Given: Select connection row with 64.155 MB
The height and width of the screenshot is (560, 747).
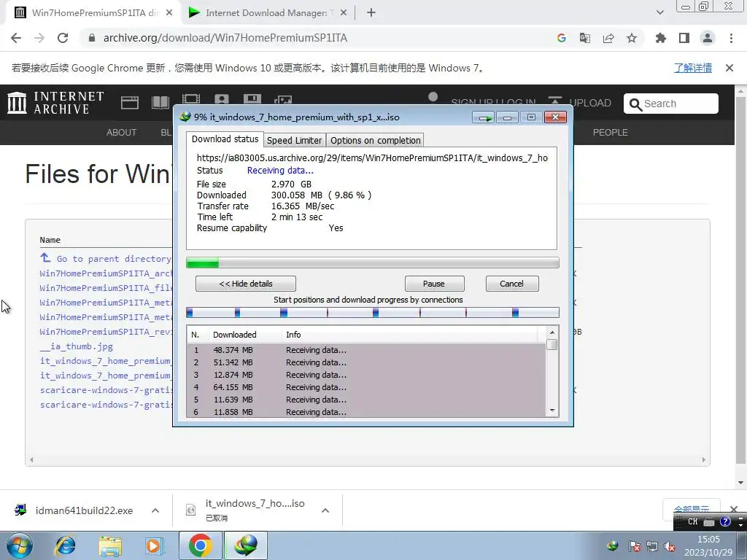Looking at the screenshot, I should click(x=366, y=387).
